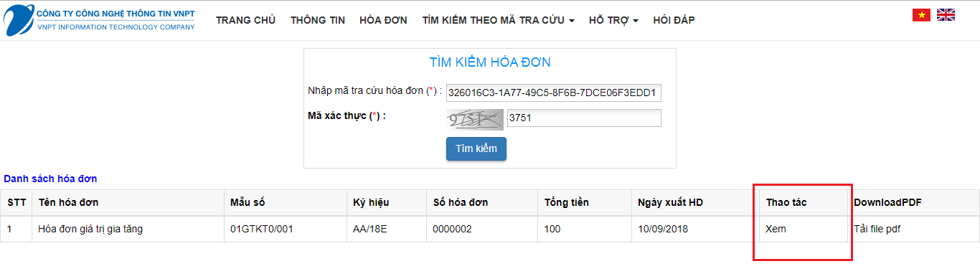980x279 pixels.
Task: Expand TÌM KIẾM THEO MÃ TRA CỨU dropdown
Action: 498,20
